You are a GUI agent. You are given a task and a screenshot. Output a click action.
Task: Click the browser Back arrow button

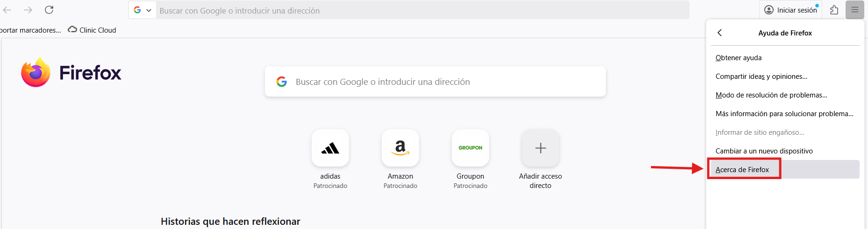point(7,10)
